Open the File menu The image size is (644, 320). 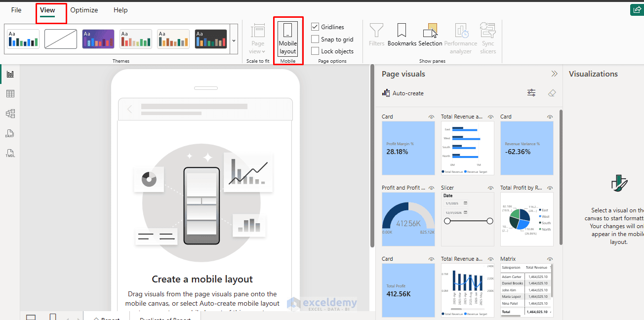click(x=16, y=10)
